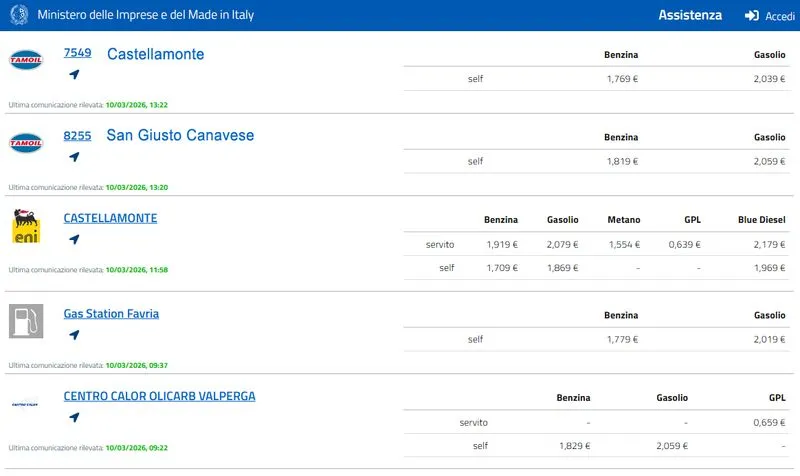Open station link 8255
The image size is (800, 476).
pos(77,135)
